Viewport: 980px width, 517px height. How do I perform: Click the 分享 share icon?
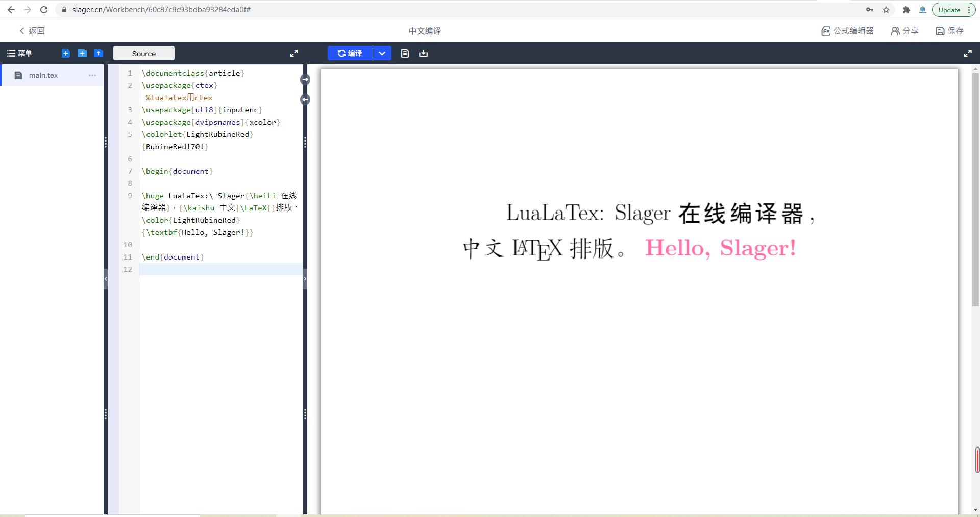point(903,31)
